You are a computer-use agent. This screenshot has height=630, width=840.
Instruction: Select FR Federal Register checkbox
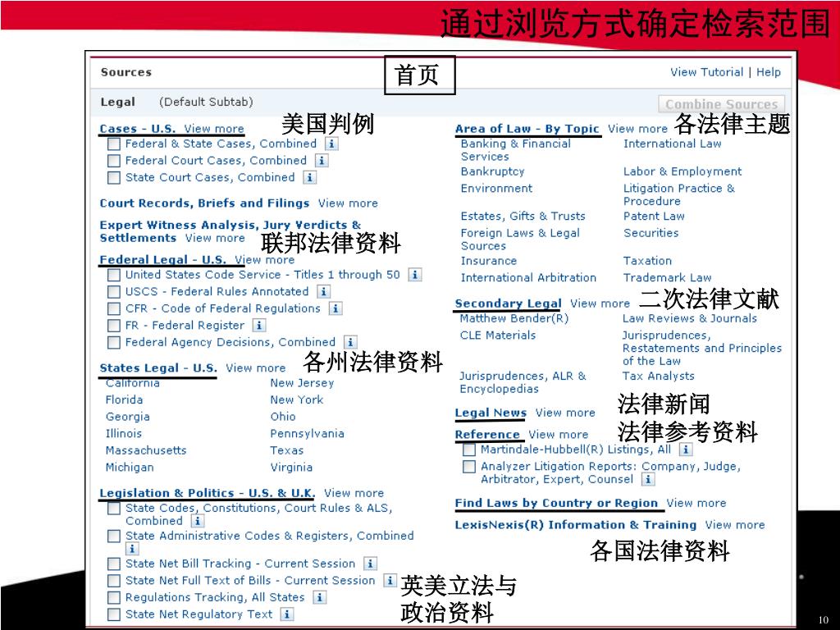tap(113, 326)
